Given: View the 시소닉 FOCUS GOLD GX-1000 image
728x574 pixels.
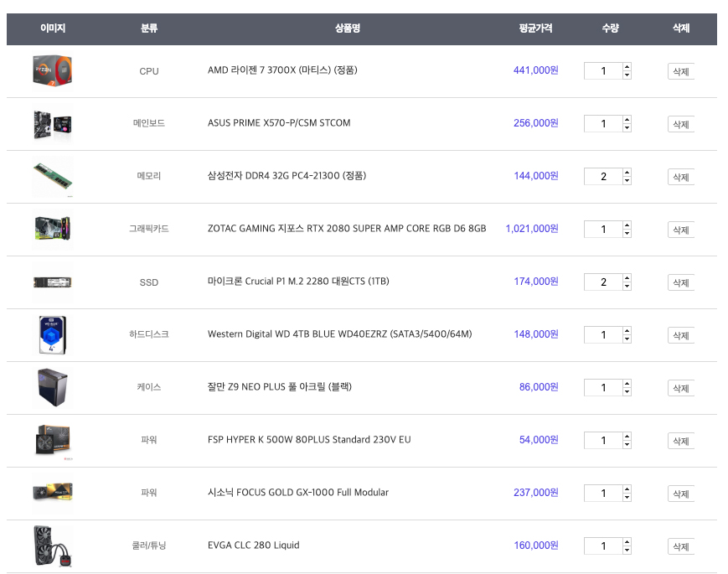Looking at the screenshot, I should click(x=53, y=494).
